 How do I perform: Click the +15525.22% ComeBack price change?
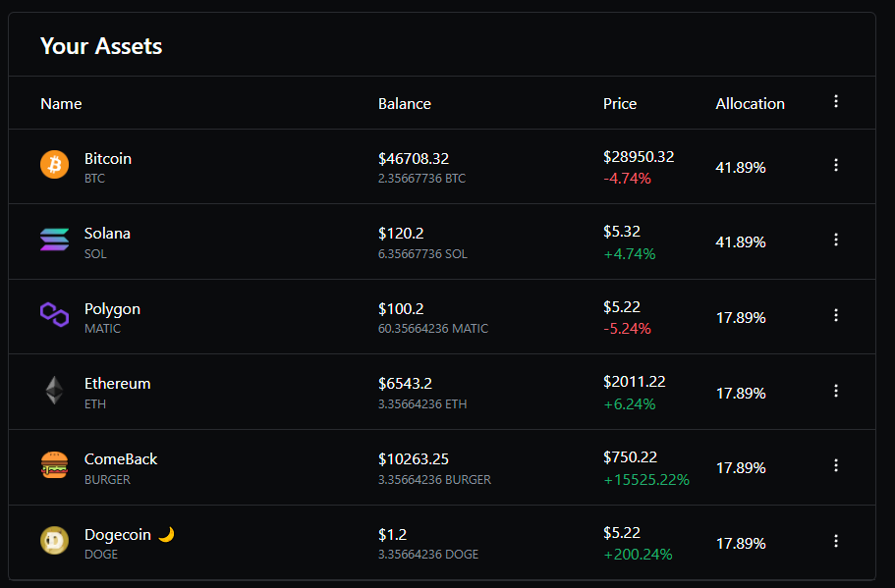[x=646, y=480]
